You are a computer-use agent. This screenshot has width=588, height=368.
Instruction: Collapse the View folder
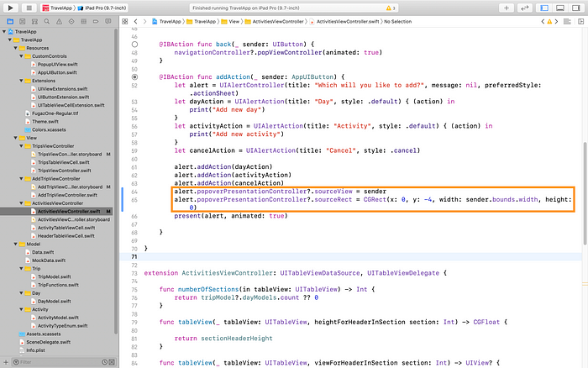[15, 138]
